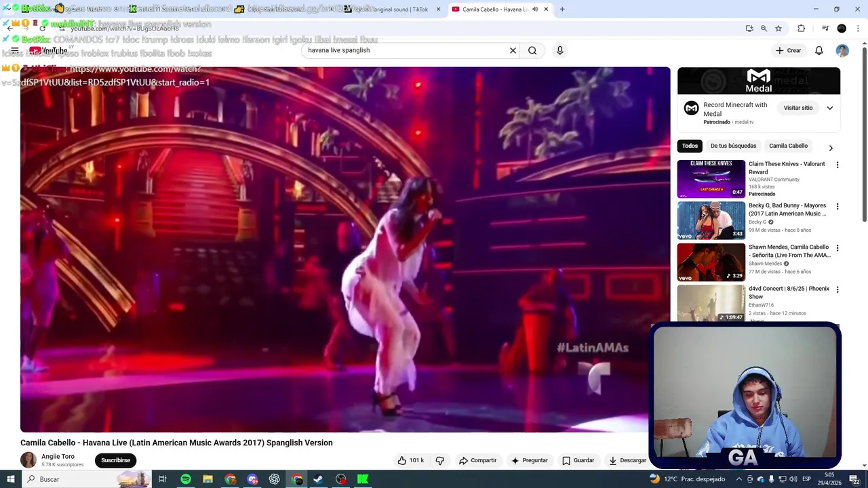Select the Todos filter chip
The width and height of the screenshot is (868, 488).
(690, 146)
